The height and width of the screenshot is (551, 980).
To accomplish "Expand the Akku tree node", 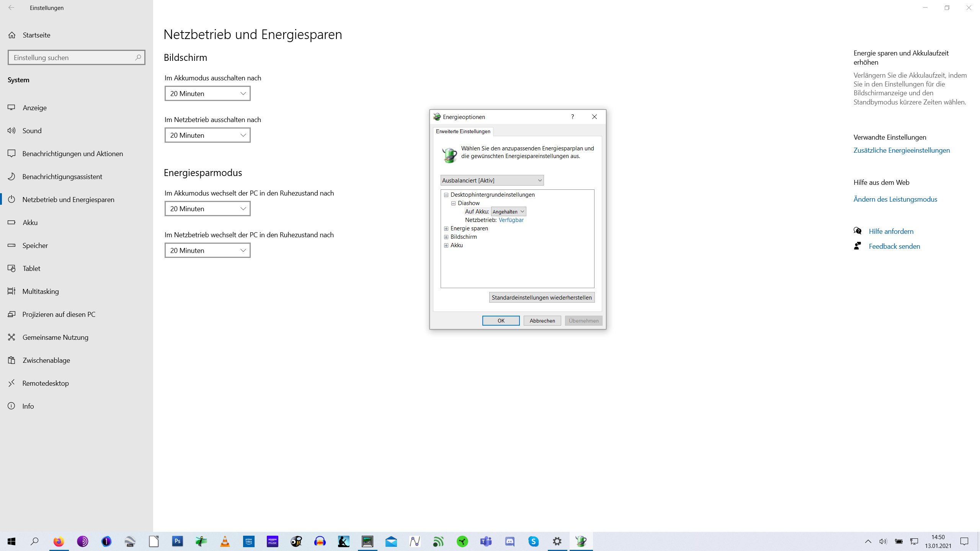I will 446,245.
